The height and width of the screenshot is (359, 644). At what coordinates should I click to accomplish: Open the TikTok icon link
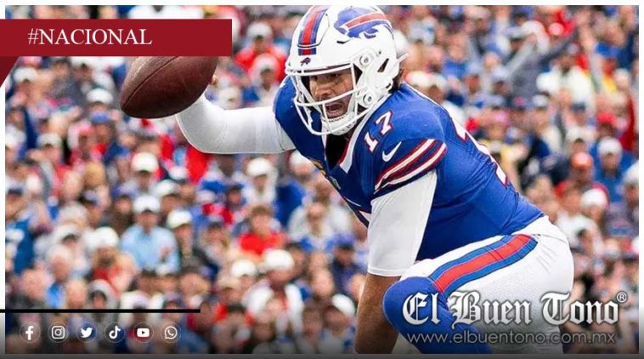(115, 333)
